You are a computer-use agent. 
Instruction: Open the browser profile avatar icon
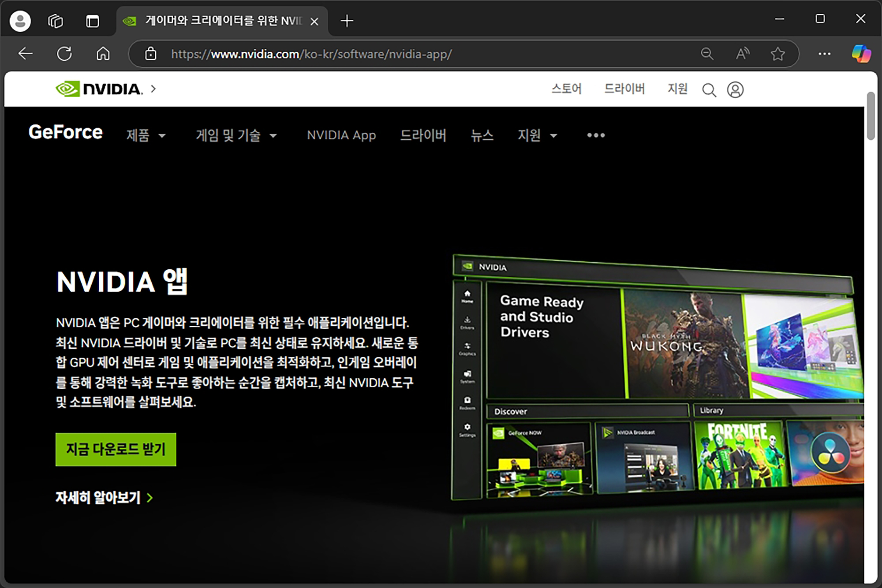pyautogui.click(x=20, y=21)
